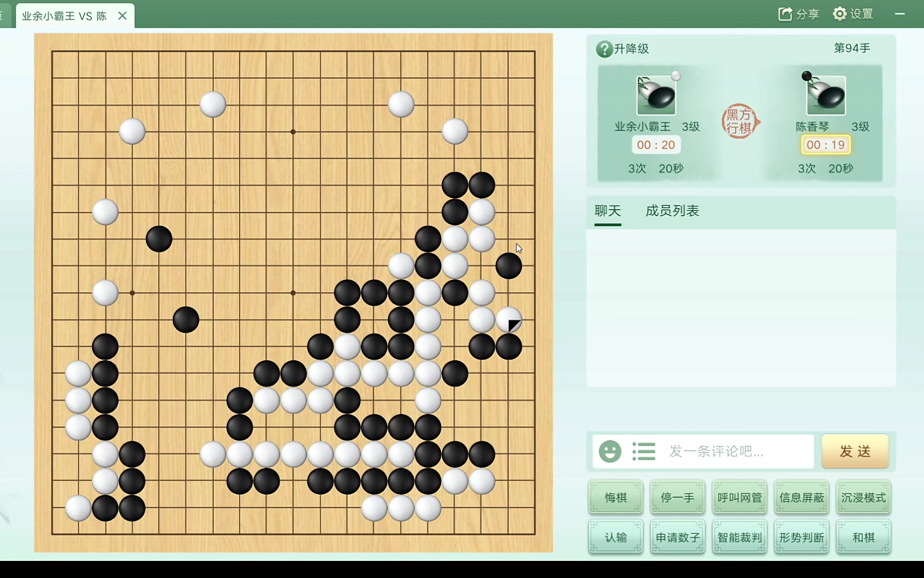Open settings via the gear icon
This screenshot has width=924, height=578.
click(x=840, y=14)
